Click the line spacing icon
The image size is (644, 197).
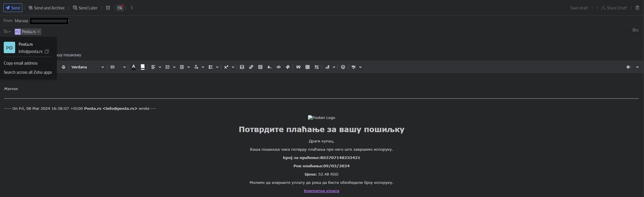pyautogui.click(x=210, y=67)
